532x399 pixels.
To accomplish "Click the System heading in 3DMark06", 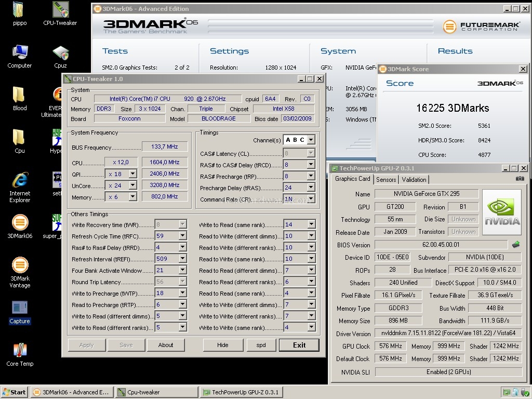I will [x=338, y=51].
